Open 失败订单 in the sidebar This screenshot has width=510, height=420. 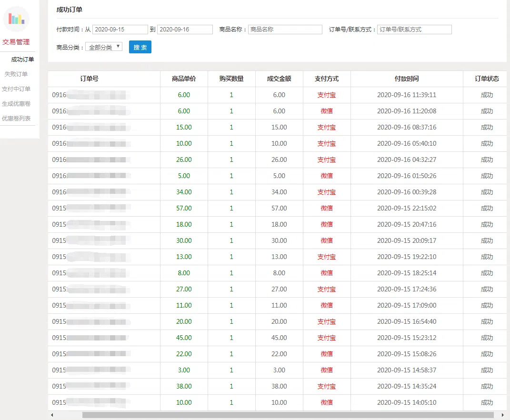coord(16,74)
